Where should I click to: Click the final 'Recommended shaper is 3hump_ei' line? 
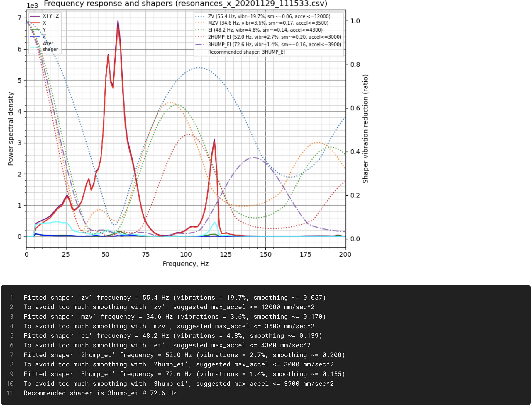click(100, 393)
